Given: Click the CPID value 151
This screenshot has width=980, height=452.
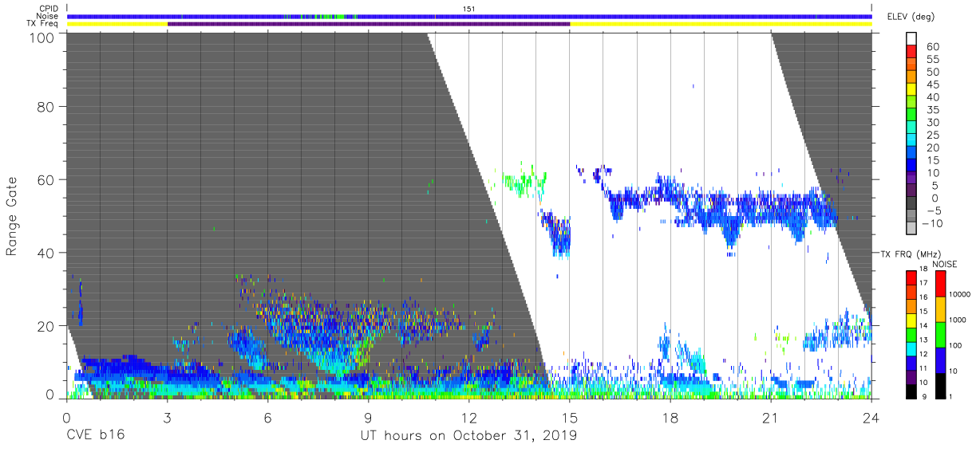Looking at the screenshot, I should (x=468, y=9).
